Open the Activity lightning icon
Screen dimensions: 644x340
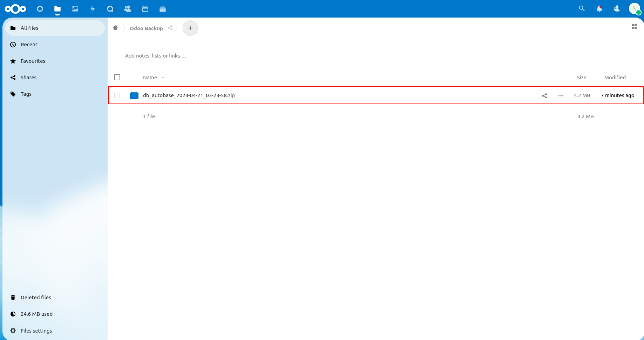point(93,9)
